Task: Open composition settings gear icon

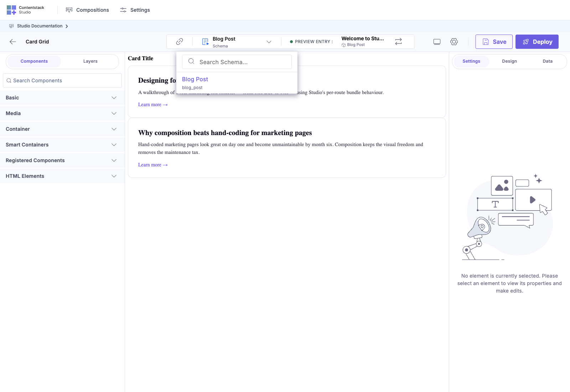Action: (x=454, y=42)
